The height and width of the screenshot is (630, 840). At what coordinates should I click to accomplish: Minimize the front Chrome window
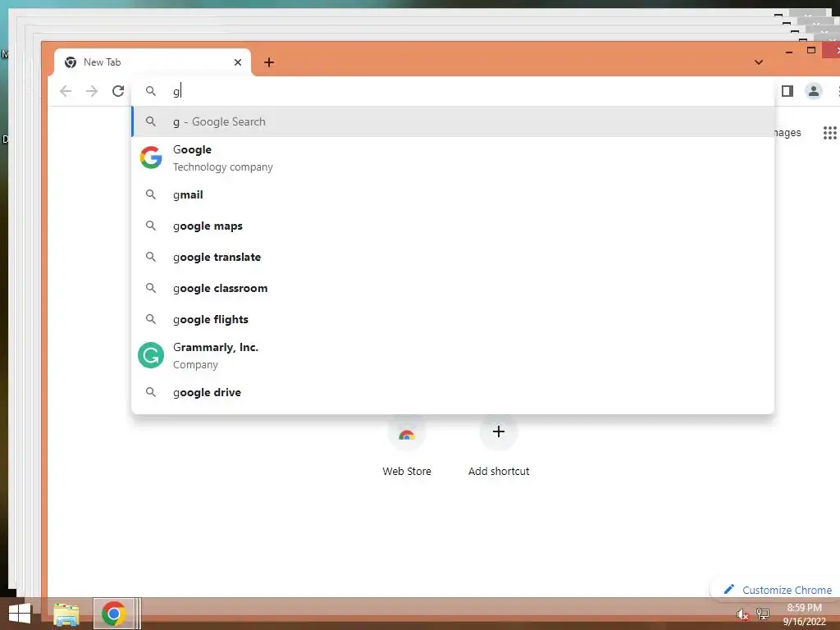[788, 52]
